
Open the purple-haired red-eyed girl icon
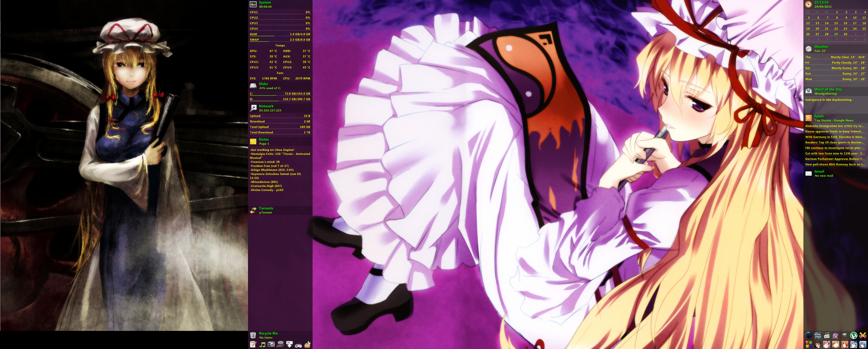click(x=827, y=344)
